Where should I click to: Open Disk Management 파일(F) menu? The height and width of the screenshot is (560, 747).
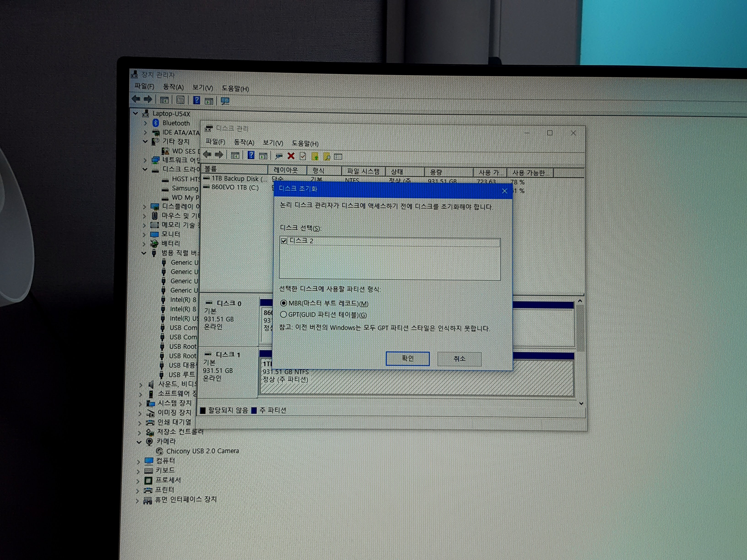(x=215, y=142)
